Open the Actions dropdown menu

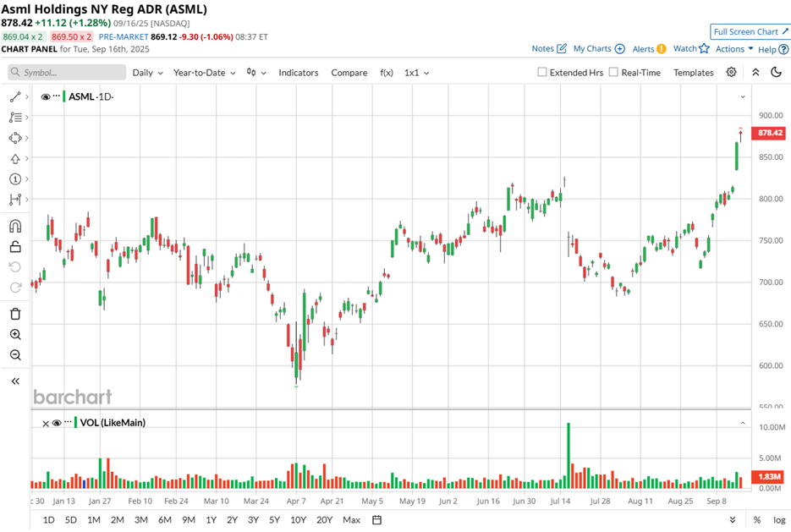(x=734, y=49)
